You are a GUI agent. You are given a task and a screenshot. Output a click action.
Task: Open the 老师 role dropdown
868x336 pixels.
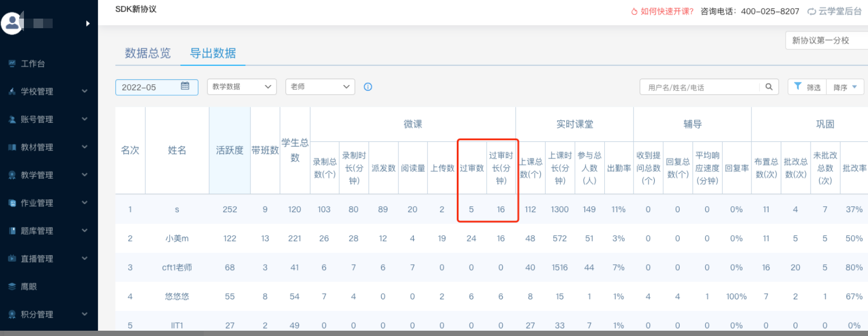320,87
